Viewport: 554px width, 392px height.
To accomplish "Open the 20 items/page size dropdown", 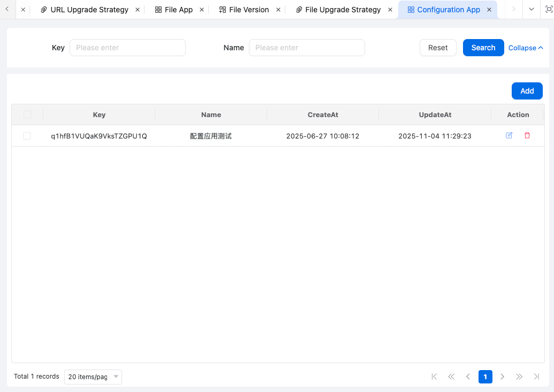I will (x=93, y=377).
